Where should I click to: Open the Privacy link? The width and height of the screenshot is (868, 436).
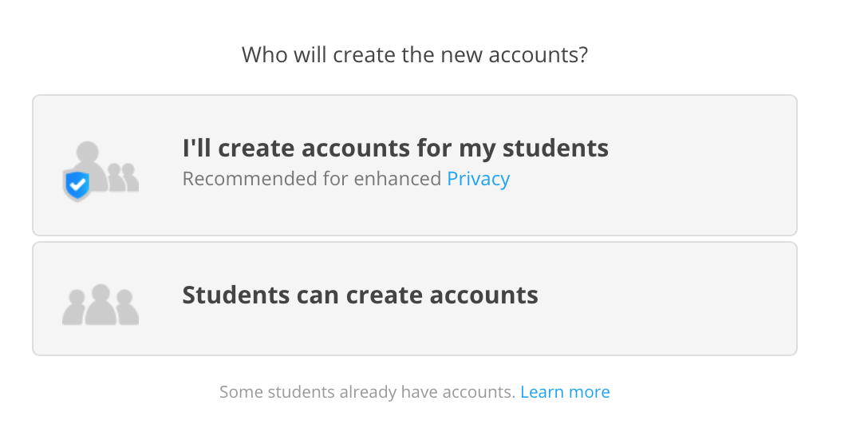(479, 179)
